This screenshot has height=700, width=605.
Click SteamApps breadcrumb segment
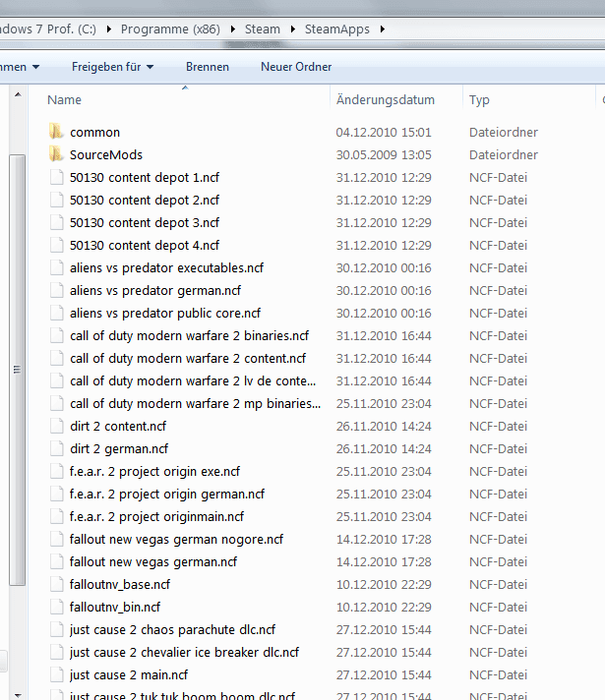336,29
